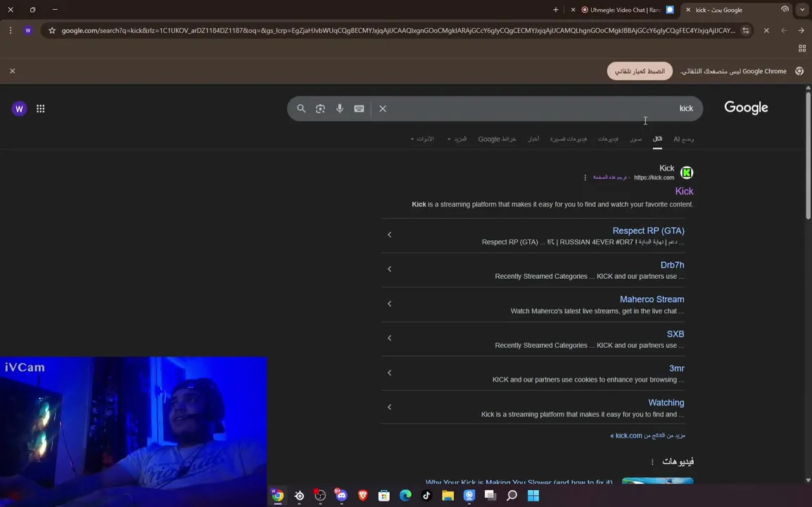Open the Windows Start menu
The height and width of the screenshot is (507, 812).
[533, 496]
